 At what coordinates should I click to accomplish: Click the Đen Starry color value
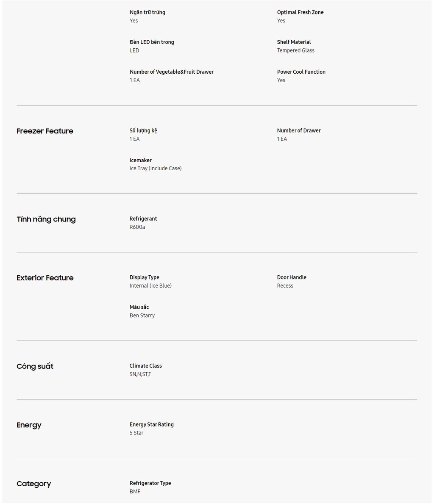(x=142, y=316)
